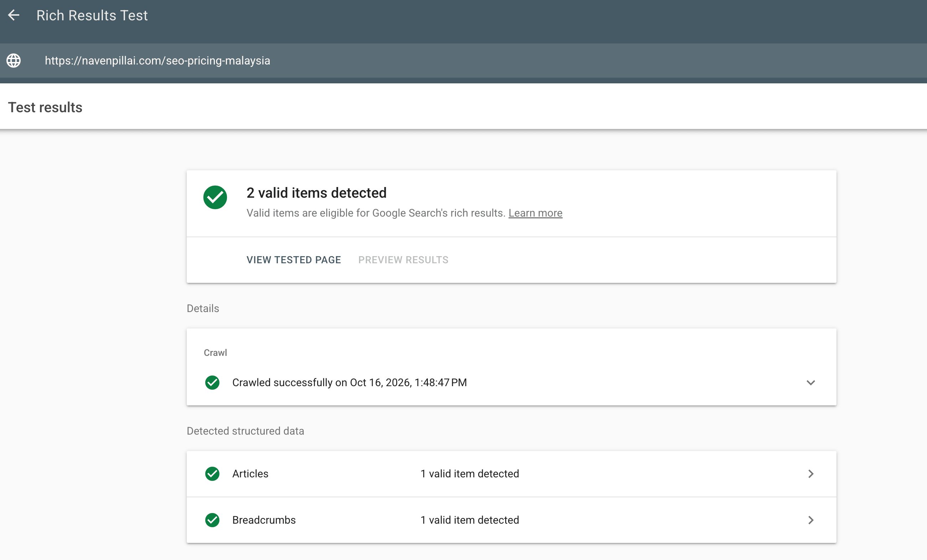The image size is (927, 560).
Task: Click the back arrow in header
Action: click(14, 15)
